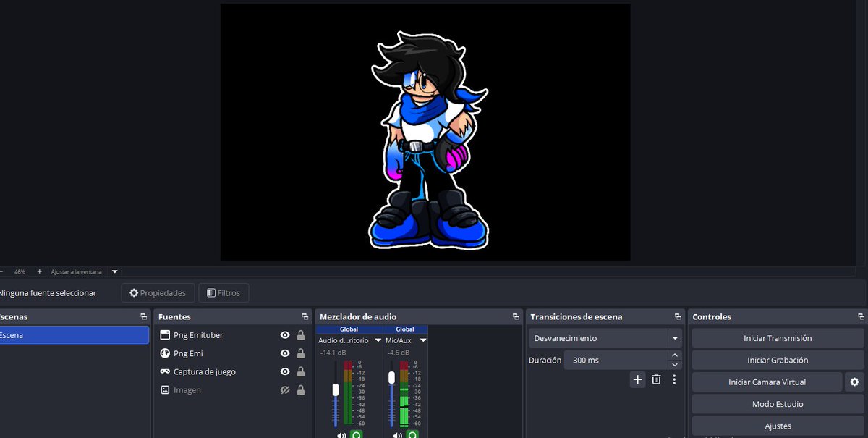Undock the Escenas panel
Screen dimensions: 868x438
click(143, 317)
